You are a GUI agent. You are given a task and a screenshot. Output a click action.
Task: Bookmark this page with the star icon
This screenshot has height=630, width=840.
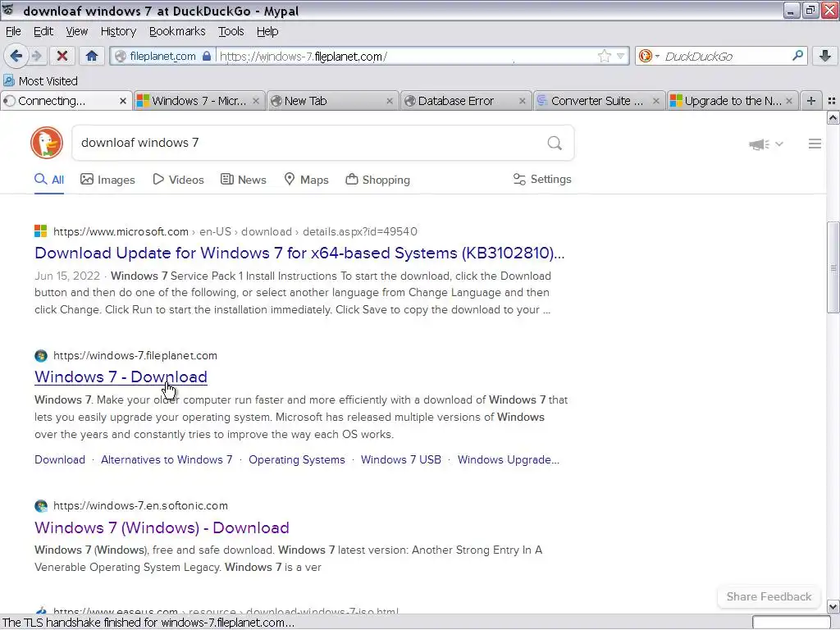605,56
